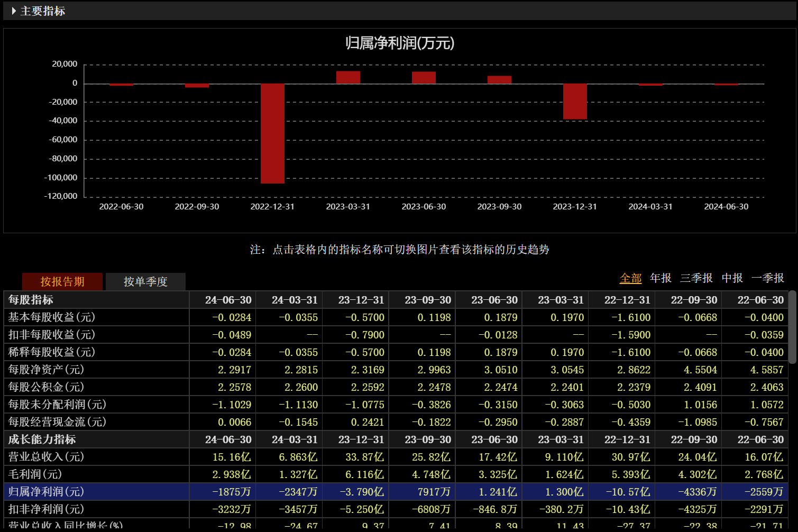This screenshot has height=532, width=798.
Task: Collapse the 主要指标 section triangle
Action: tap(14, 11)
